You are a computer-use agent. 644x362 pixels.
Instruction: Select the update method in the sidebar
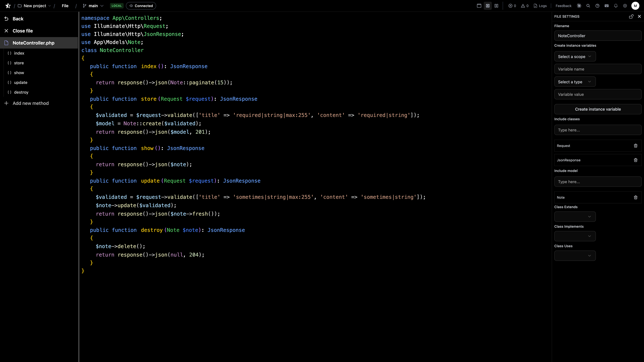click(x=21, y=82)
